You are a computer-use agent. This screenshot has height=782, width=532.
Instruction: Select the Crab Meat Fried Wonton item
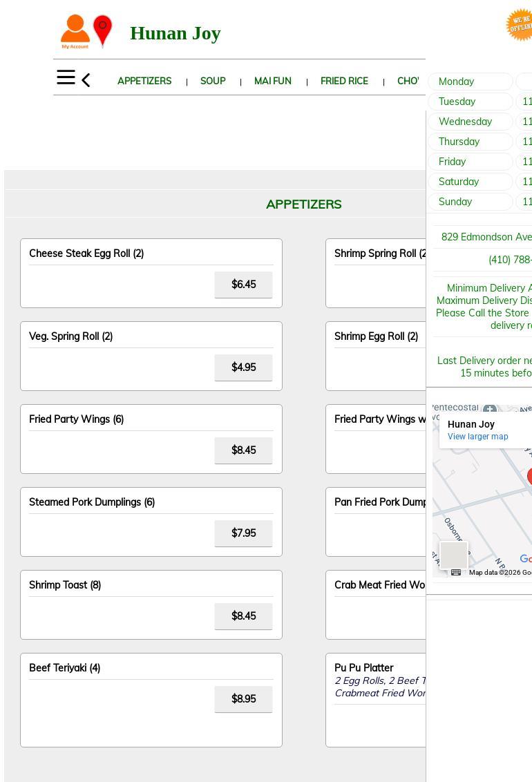(x=380, y=584)
